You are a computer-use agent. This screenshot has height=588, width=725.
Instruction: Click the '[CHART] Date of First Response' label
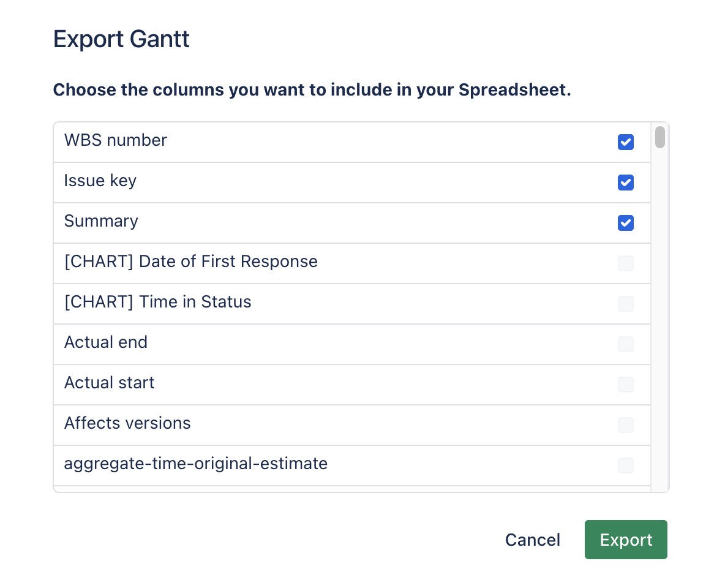190,262
